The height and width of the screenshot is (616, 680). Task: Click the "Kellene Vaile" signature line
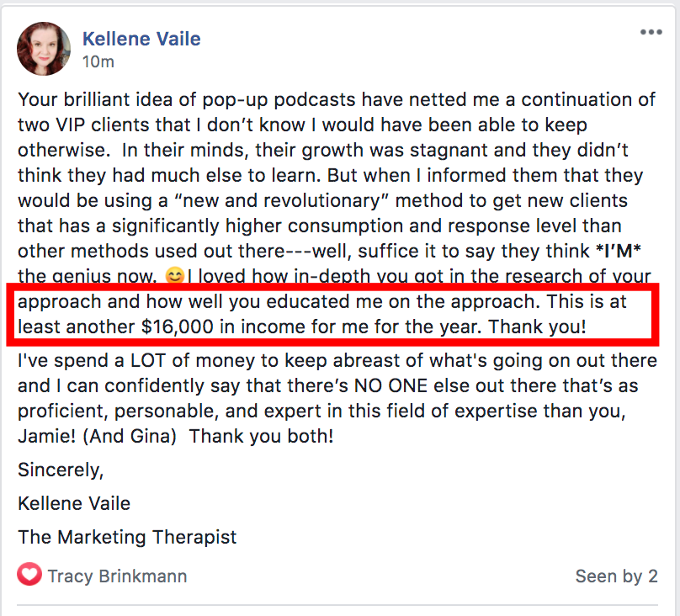74,503
